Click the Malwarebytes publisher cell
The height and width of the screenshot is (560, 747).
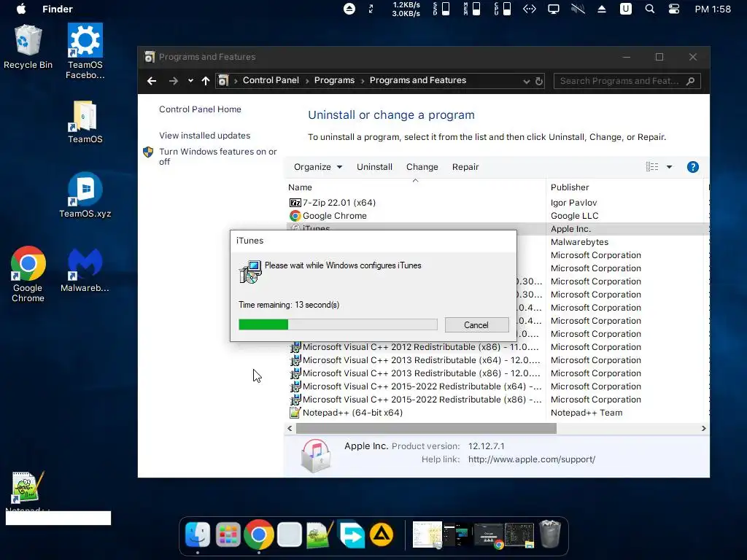[x=579, y=242]
